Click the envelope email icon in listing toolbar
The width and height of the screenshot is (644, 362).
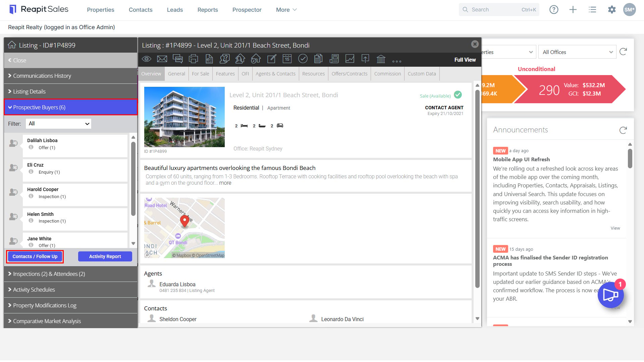point(162,59)
